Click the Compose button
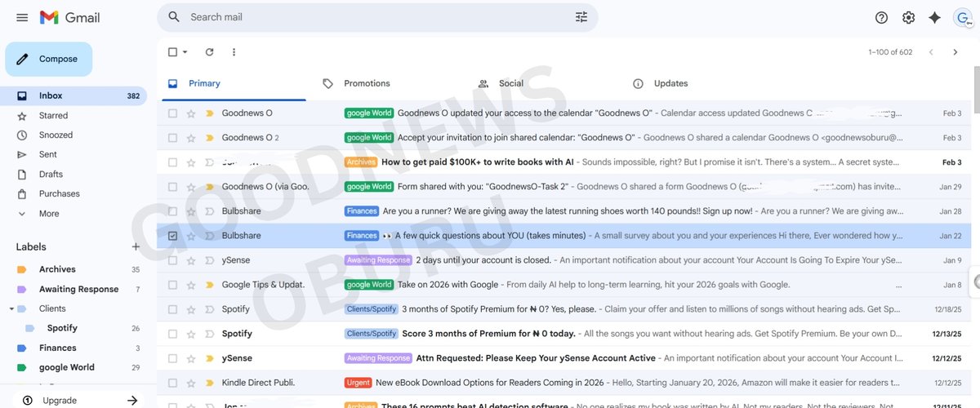Image resolution: width=980 pixels, height=408 pixels. 48,59
